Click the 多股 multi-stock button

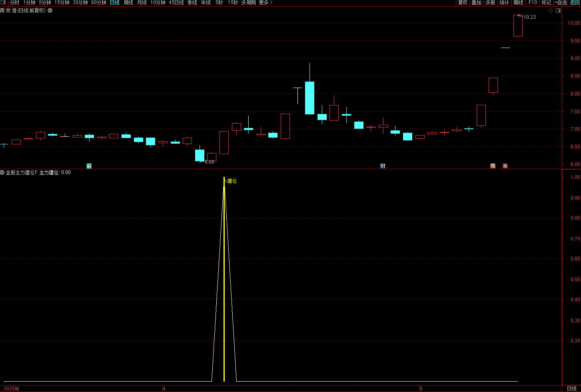pyautogui.click(x=490, y=3)
